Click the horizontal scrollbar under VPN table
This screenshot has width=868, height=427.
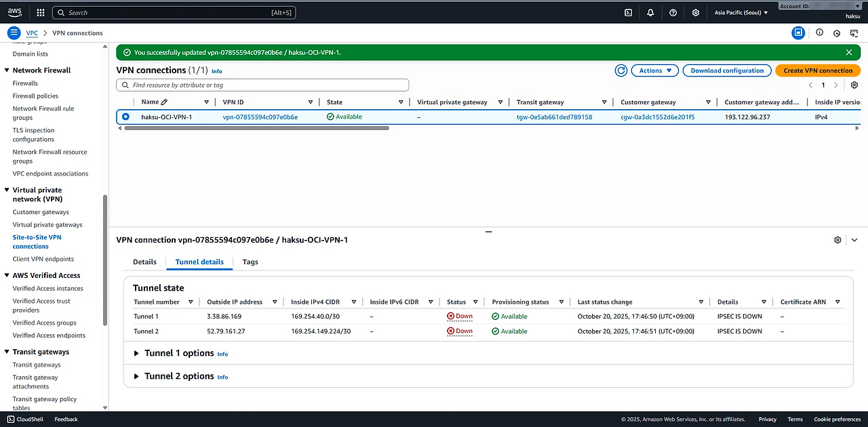click(256, 128)
